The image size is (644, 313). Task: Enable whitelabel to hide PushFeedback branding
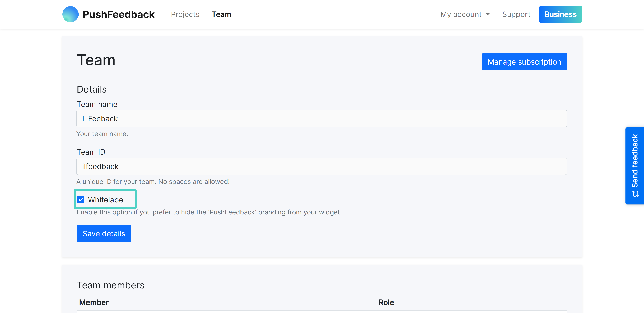[x=81, y=200]
